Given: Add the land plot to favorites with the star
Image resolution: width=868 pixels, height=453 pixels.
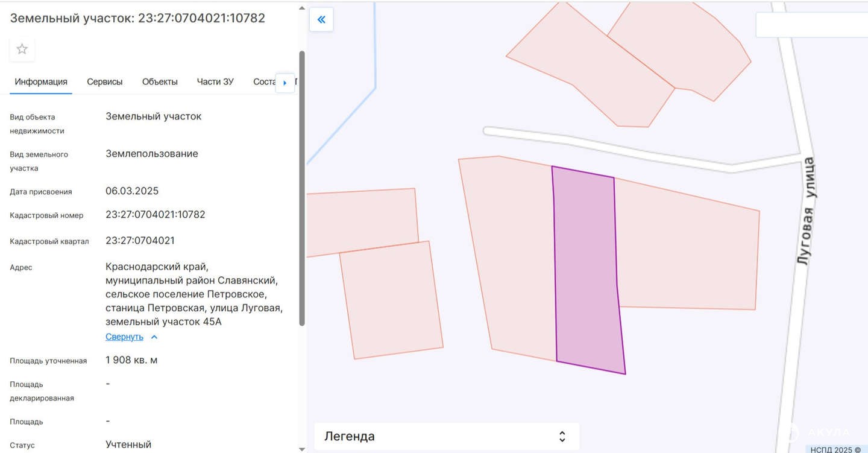Looking at the screenshot, I should coord(22,49).
